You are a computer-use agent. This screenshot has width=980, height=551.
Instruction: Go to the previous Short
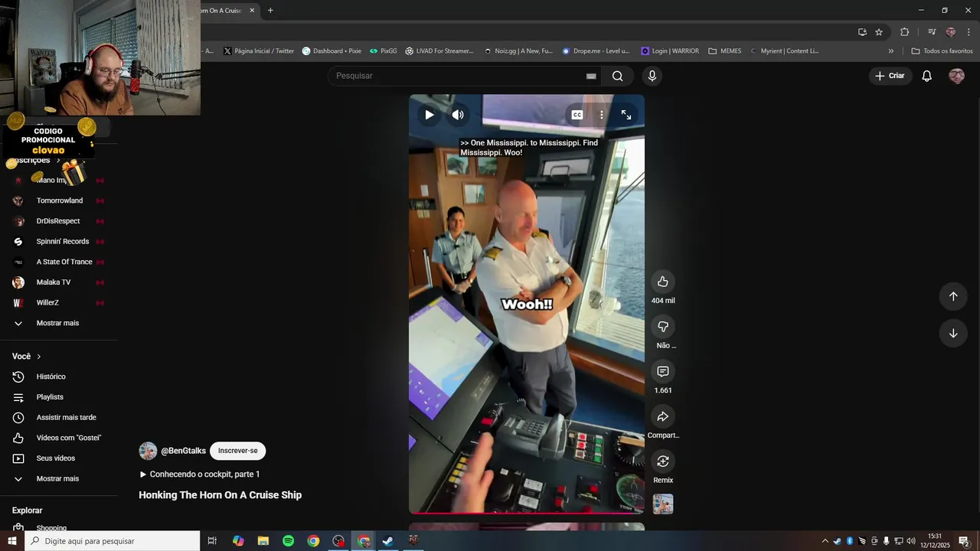pos(953,296)
